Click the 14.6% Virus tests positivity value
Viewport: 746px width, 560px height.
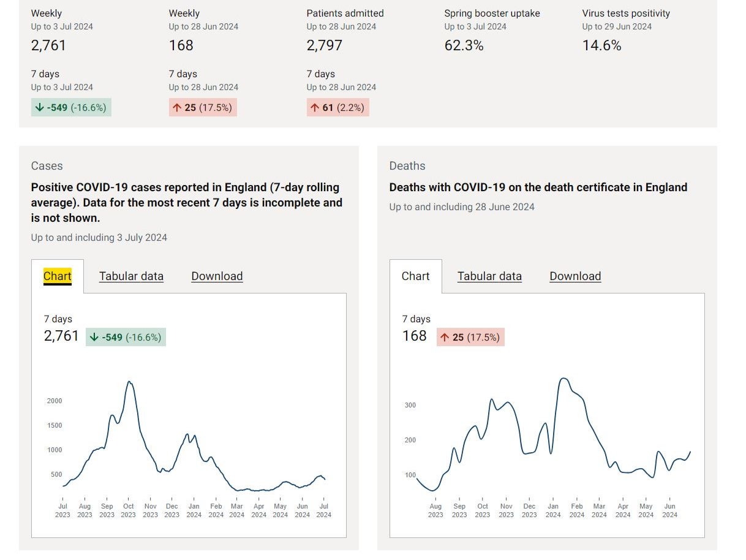pyautogui.click(x=601, y=45)
